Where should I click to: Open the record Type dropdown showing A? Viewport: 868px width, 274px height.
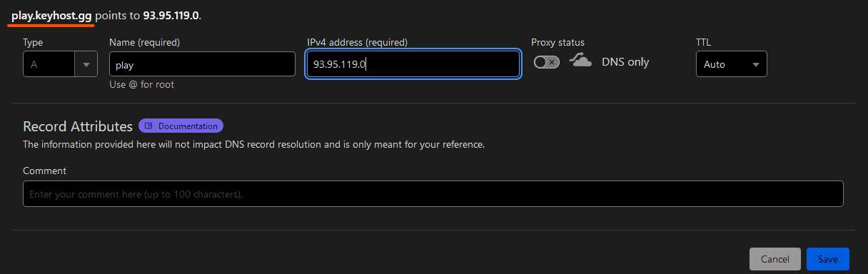(x=60, y=64)
